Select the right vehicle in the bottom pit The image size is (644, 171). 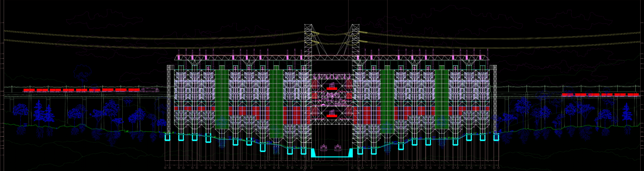(338, 148)
